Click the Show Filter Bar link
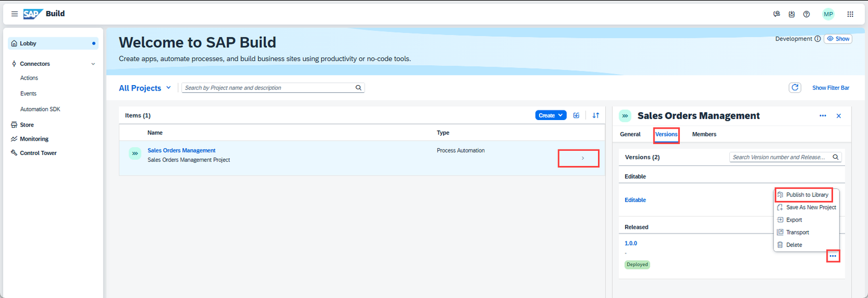Screen dimensions: 868x298 pos(831,87)
